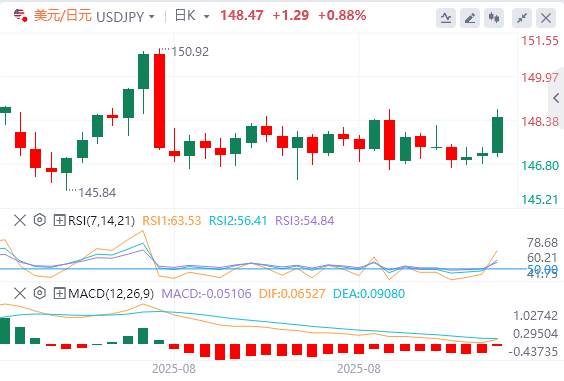
Task: Expand the collapsed right side panel chevron
Action: click(556, 98)
